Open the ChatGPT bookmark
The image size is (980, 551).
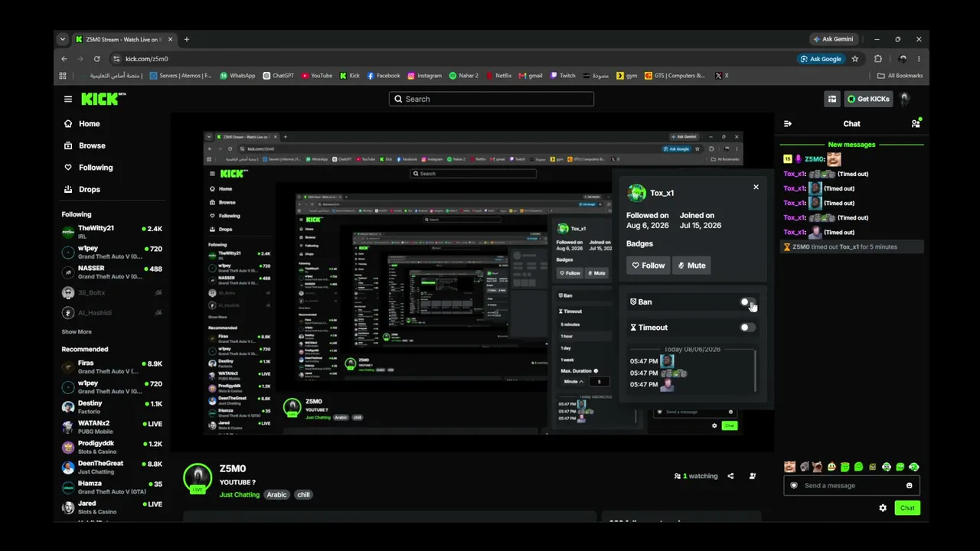[279, 76]
